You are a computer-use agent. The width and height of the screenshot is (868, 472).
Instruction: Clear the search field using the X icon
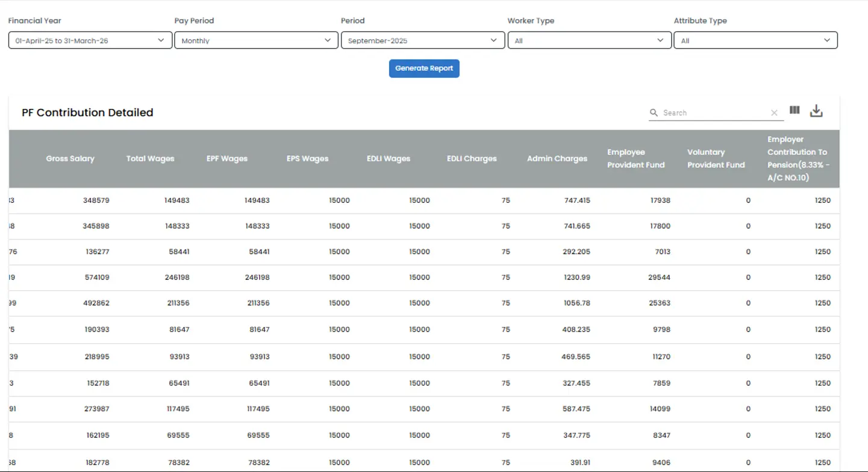(x=774, y=113)
